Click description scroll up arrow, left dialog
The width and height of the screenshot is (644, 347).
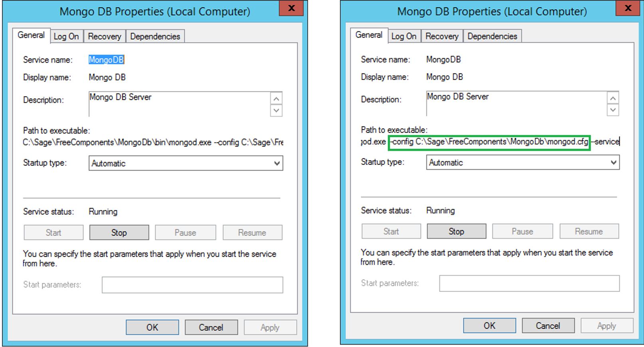276,98
